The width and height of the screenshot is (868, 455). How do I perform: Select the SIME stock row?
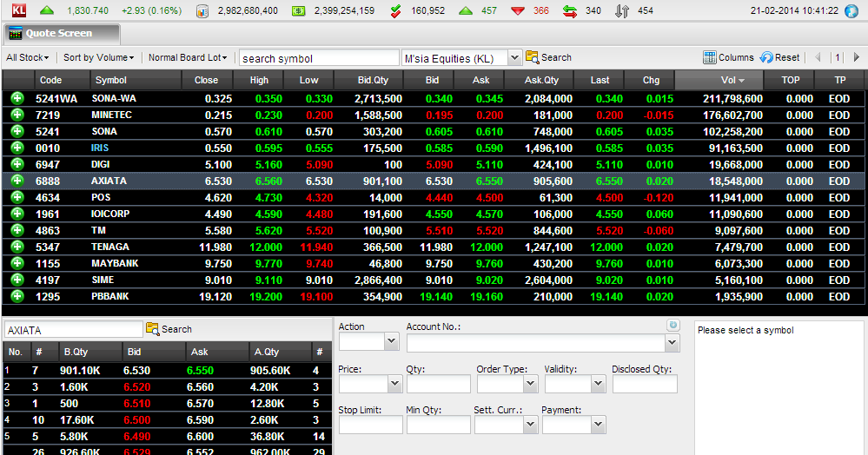coord(434,280)
